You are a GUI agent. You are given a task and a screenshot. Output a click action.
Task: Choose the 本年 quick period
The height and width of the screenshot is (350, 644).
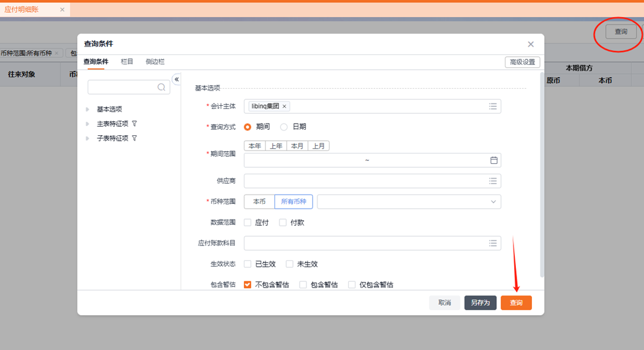(255, 146)
